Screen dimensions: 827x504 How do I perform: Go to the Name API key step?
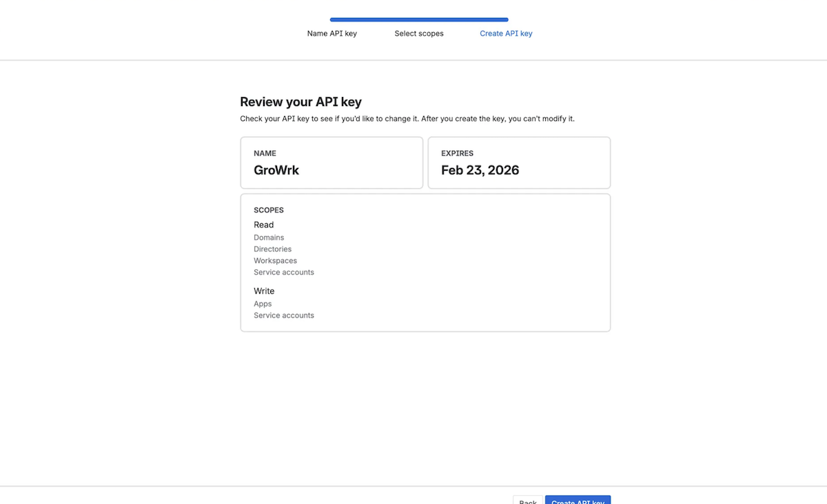click(331, 33)
